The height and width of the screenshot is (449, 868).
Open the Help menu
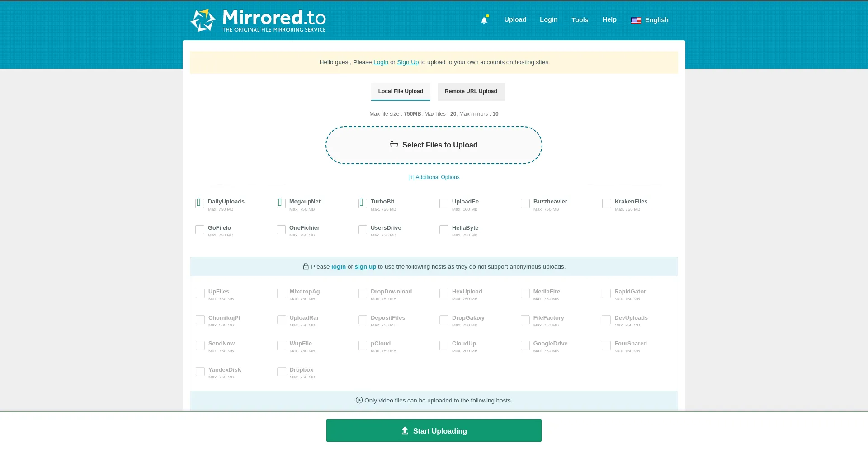[x=609, y=19]
